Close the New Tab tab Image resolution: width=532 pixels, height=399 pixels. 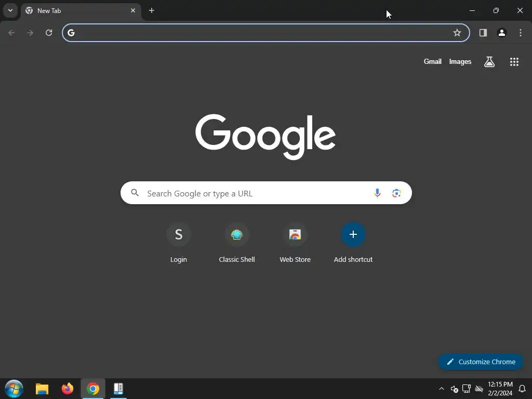point(133,10)
